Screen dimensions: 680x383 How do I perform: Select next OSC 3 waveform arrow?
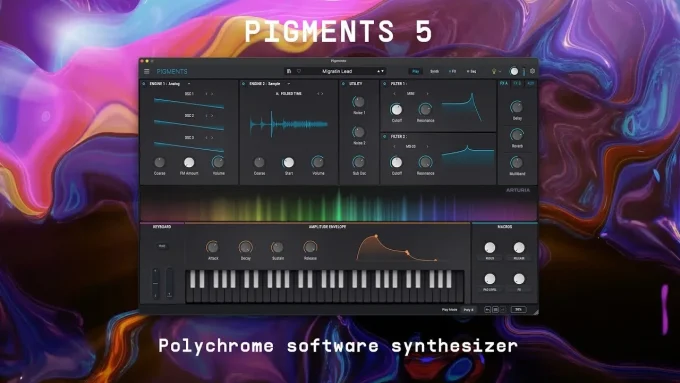(212, 137)
